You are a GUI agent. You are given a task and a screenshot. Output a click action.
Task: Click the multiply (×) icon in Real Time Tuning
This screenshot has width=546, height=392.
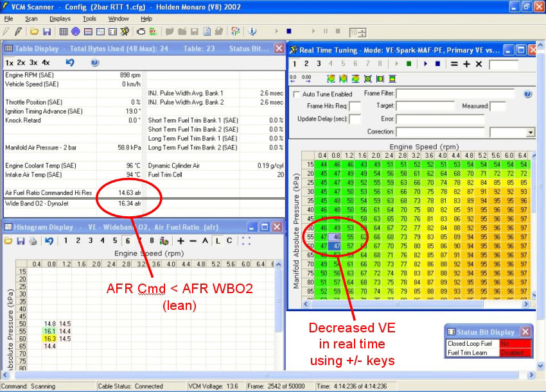479,64
